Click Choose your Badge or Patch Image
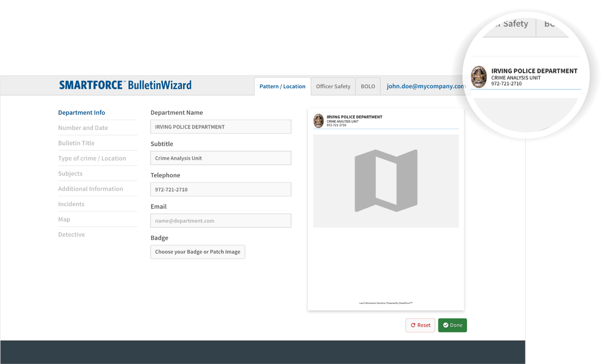The height and width of the screenshot is (364, 601). [x=197, y=252]
